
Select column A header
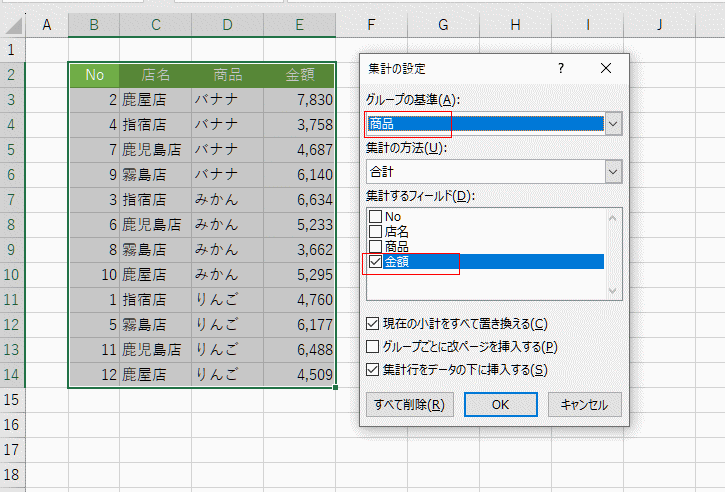[x=47, y=25]
